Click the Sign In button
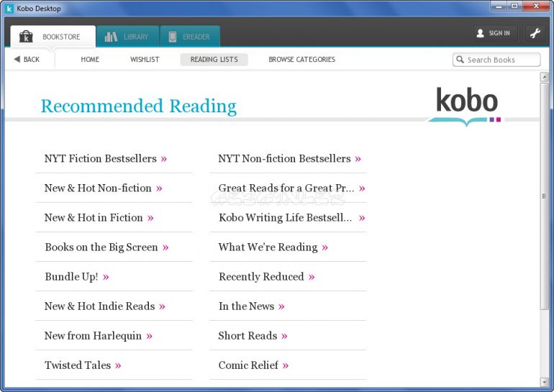This screenshot has width=554, height=392. coord(495,33)
